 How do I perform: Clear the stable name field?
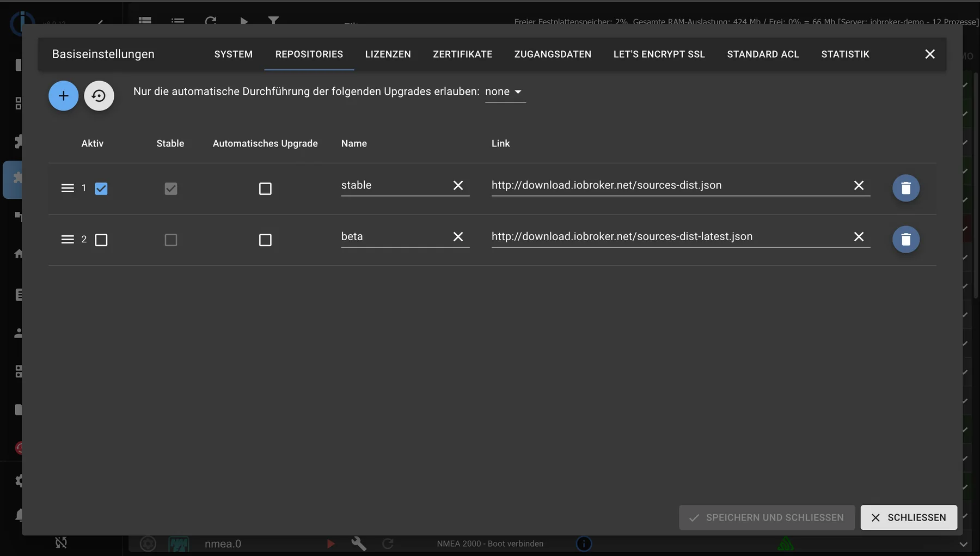(458, 186)
